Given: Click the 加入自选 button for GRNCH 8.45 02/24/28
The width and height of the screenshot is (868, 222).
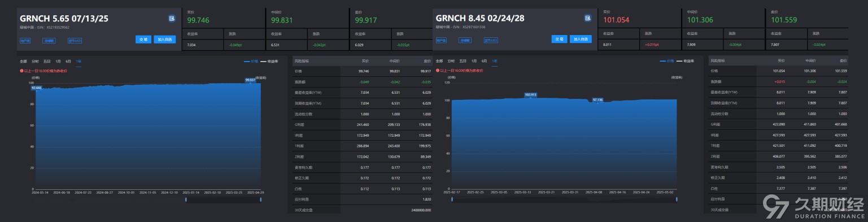Looking at the screenshot, I should click(580, 40).
